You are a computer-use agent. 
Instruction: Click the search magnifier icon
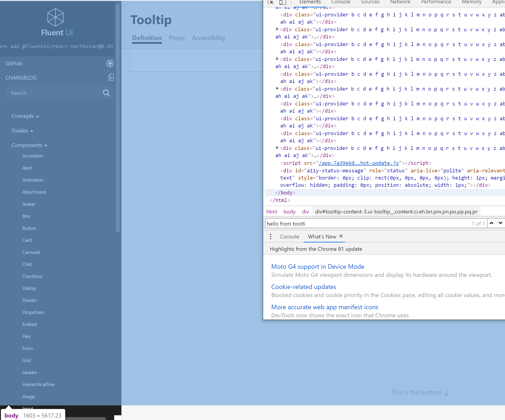tap(106, 93)
